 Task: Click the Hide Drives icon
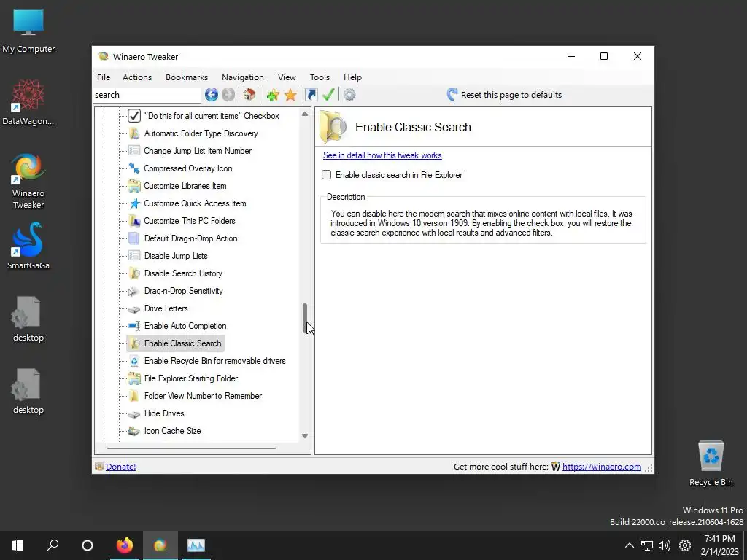pos(134,413)
